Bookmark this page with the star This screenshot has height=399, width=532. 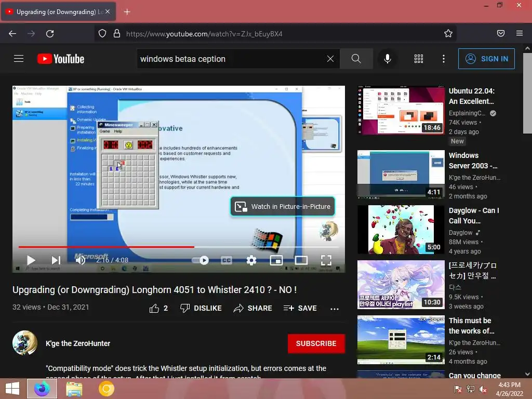pyautogui.click(x=448, y=34)
